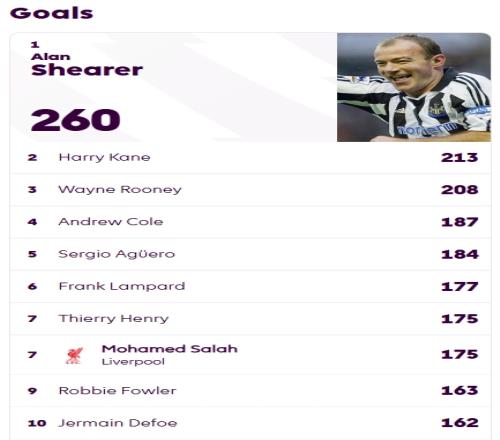Click Shearer's 260 goals total
Image resolution: width=500 pixels, height=440 pixels.
[75, 120]
